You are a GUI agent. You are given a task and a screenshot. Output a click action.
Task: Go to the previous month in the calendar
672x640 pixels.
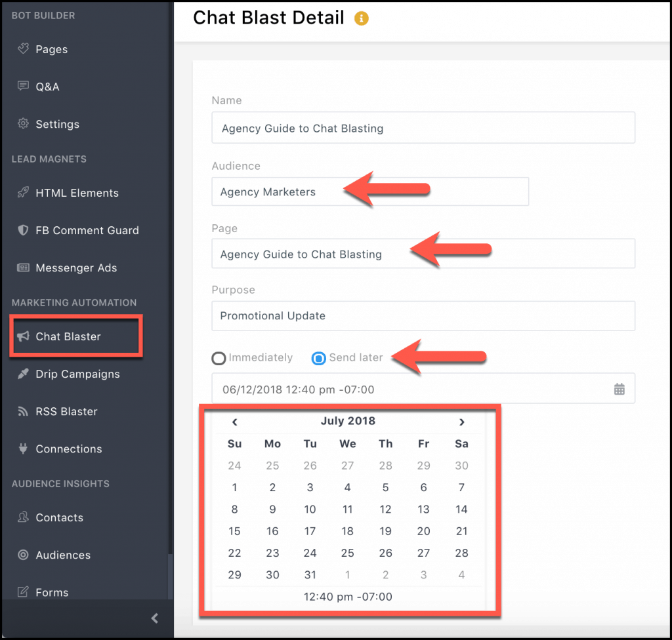coord(234,422)
